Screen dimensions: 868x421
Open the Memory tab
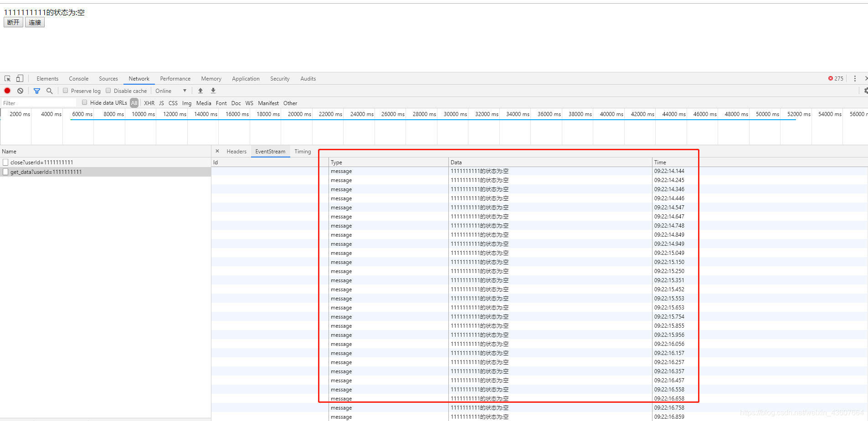pos(211,79)
